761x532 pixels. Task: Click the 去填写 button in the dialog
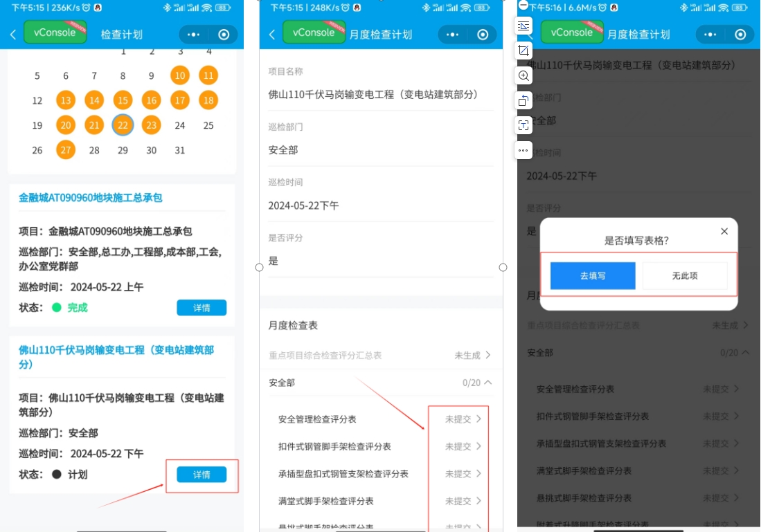(593, 275)
